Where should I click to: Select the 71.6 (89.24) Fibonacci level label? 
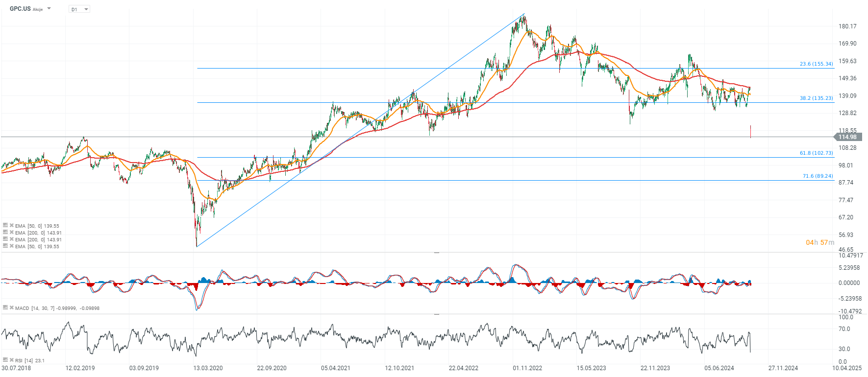(x=818, y=176)
